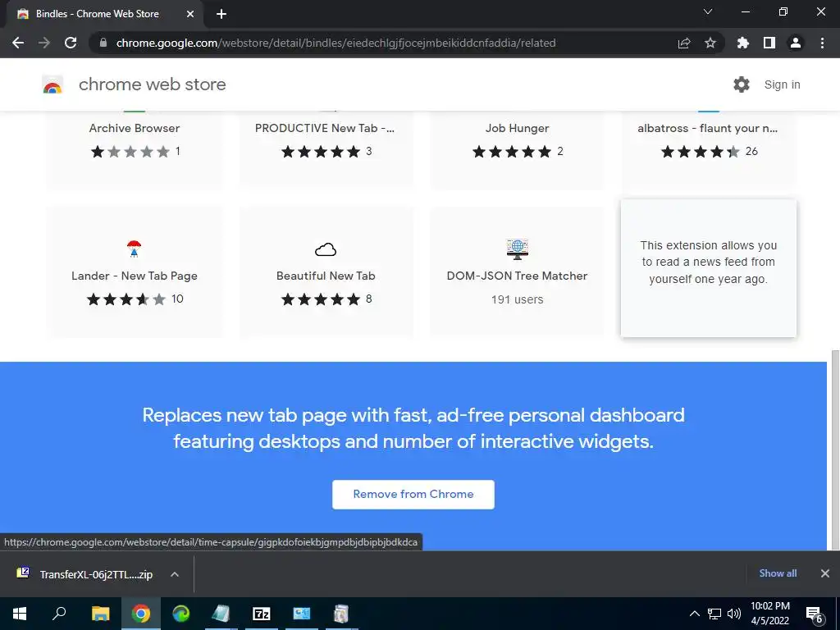Reload the current page
Screen dimensions: 840x630
coord(71,43)
